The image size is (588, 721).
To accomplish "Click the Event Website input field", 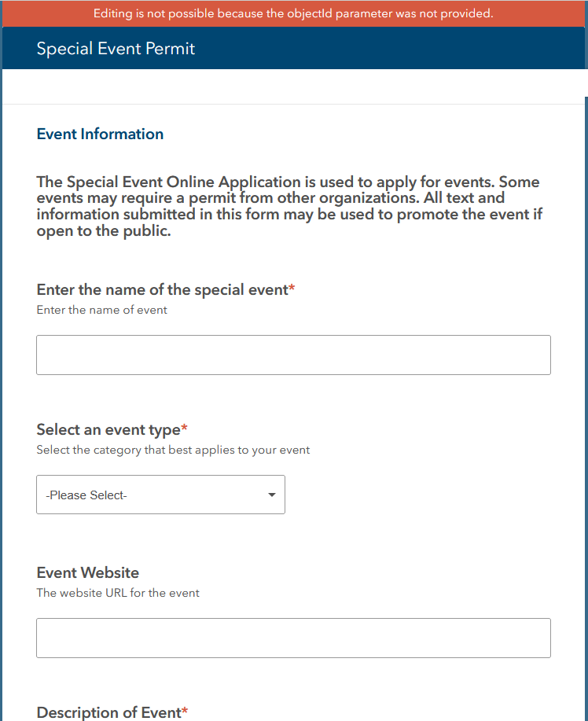I will (x=293, y=638).
